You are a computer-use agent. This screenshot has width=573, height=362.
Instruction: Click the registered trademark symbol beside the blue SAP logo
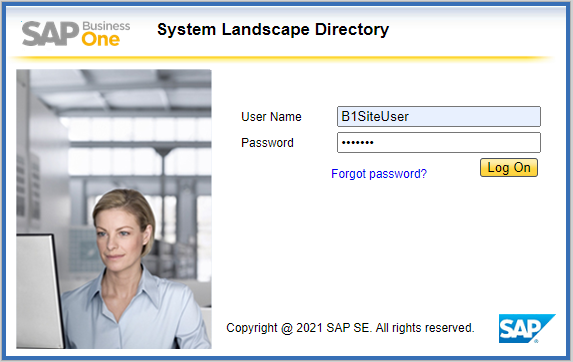click(x=536, y=341)
